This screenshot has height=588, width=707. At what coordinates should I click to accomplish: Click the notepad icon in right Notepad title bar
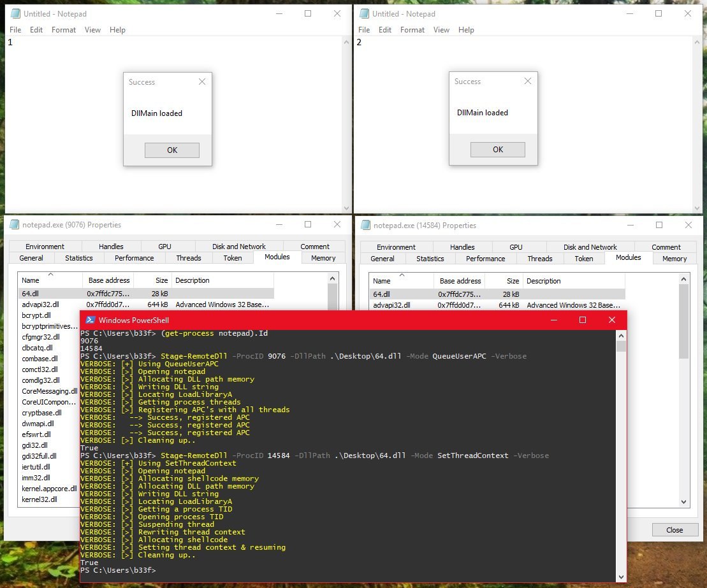pos(364,13)
